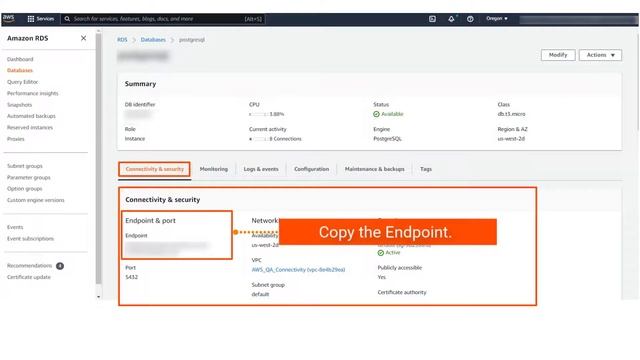Click the db.t3.micro class value
This screenshot has height=360, width=640.
(x=511, y=114)
